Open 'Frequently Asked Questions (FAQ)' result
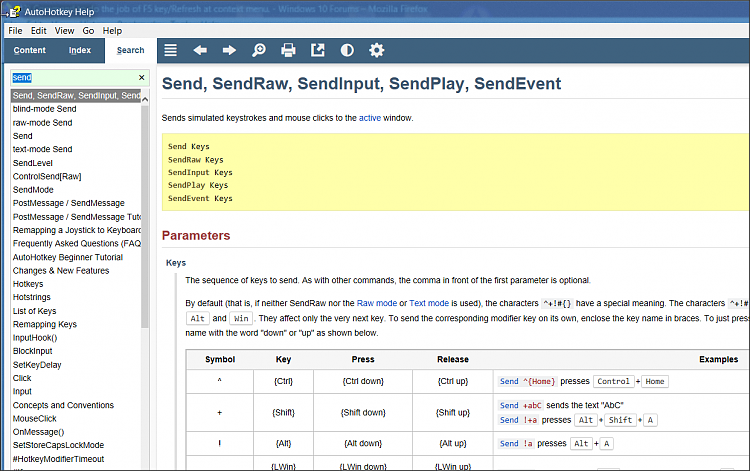 coord(77,243)
